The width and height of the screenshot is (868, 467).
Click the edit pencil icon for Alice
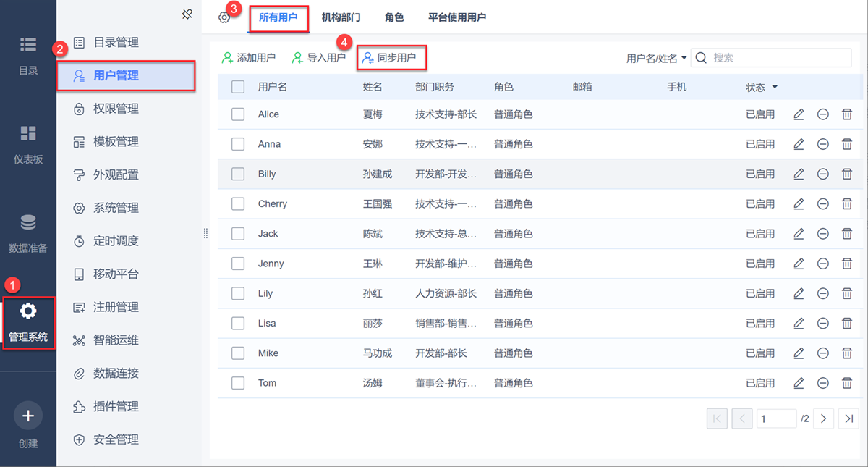pyautogui.click(x=799, y=114)
